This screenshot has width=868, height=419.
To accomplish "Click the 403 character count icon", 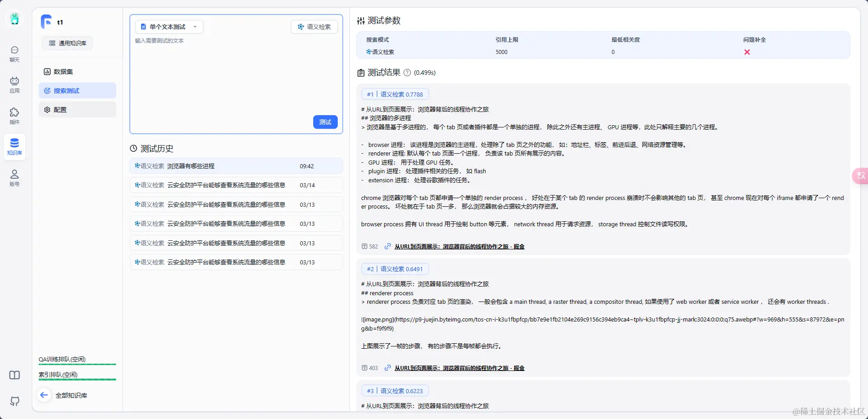I will click(x=365, y=368).
